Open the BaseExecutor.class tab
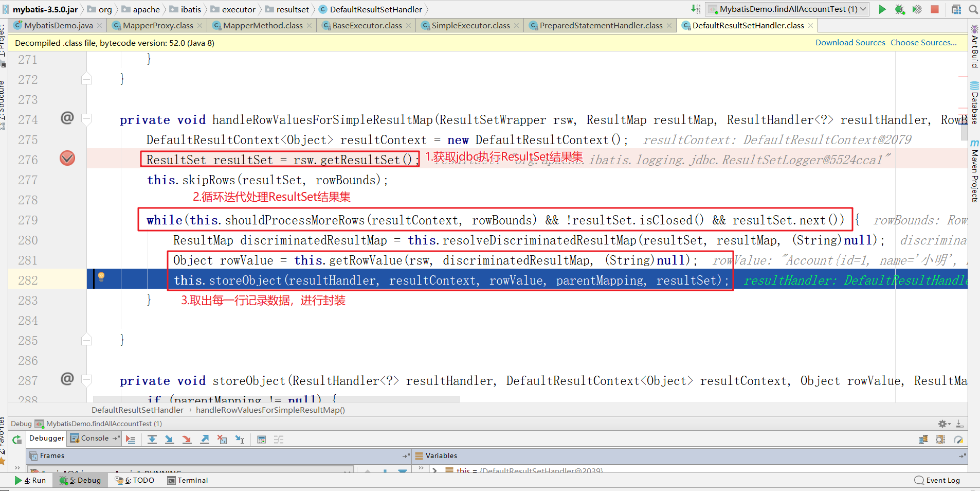980x491 pixels. pos(367,26)
